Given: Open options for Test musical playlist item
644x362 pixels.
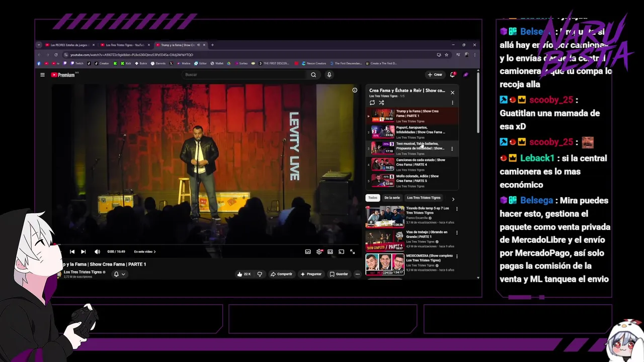Looking at the screenshot, I should pos(452,149).
